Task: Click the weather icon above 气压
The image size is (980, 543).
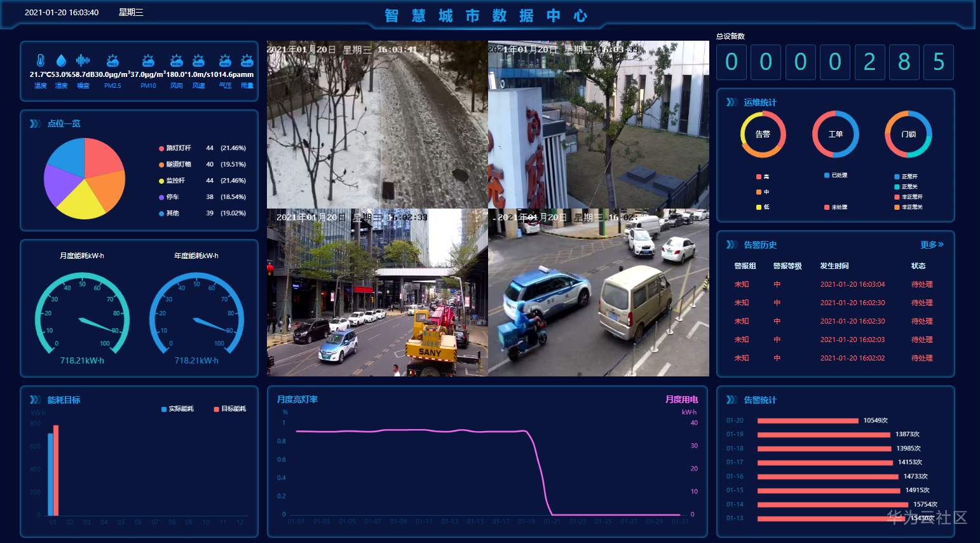Action: tap(225, 60)
